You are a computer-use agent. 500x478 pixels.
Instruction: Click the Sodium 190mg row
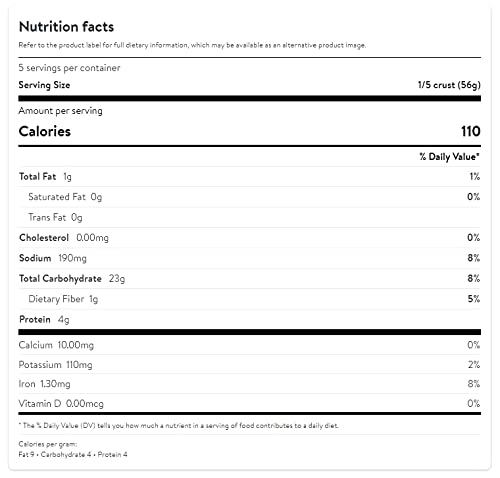coord(250,258)
